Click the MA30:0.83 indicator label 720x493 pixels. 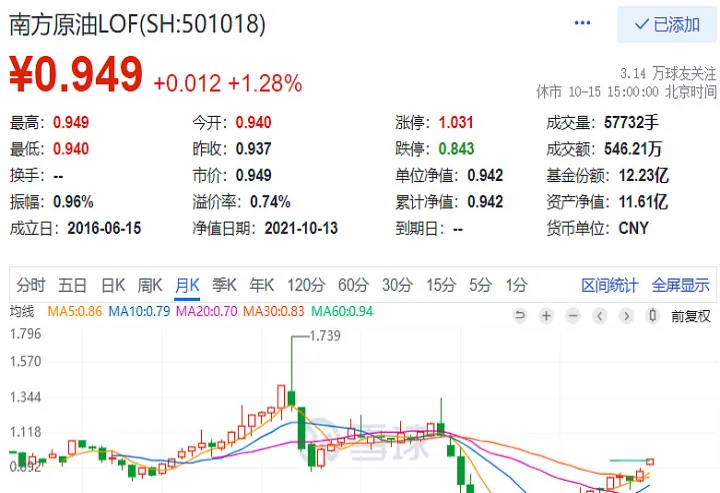274,311
